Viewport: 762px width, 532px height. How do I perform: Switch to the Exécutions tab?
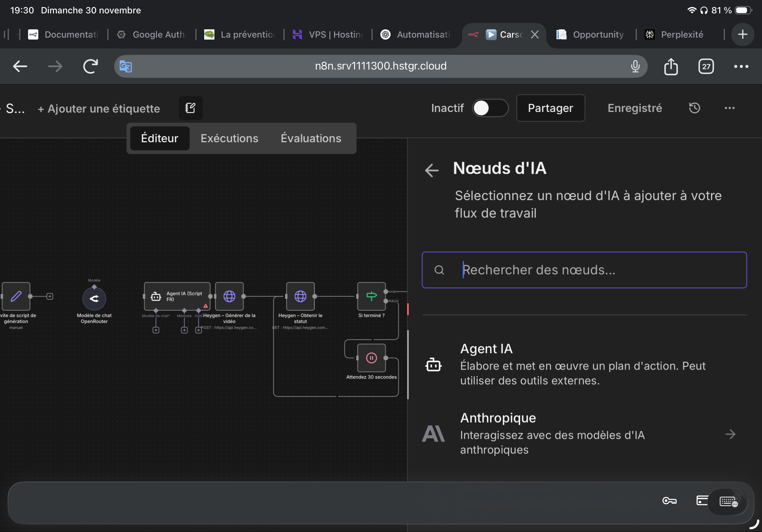pyautogui.click(x=229, y=138)
